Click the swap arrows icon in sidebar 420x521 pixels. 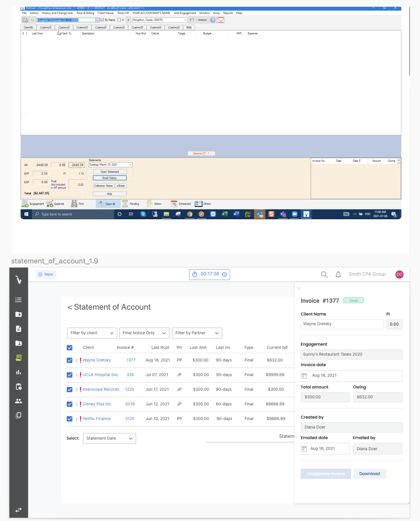(18, 510)
